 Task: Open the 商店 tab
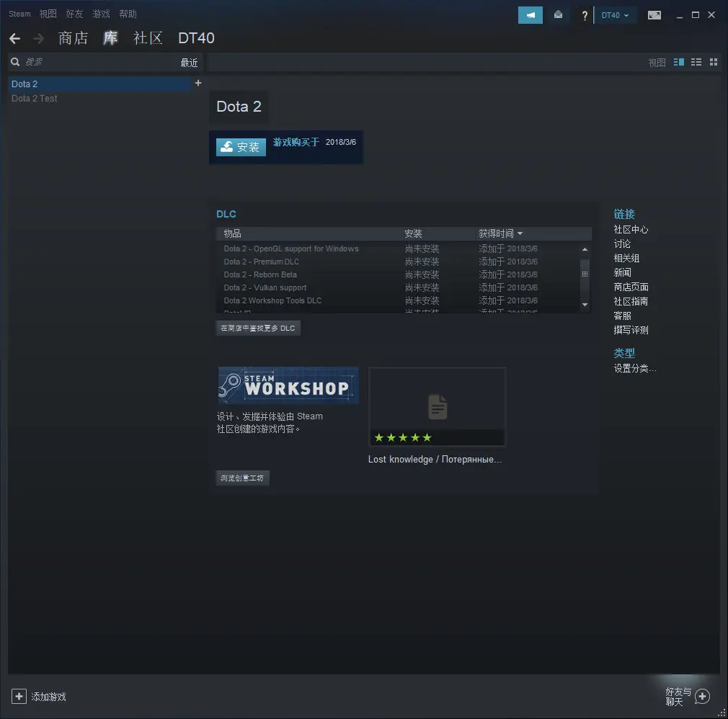coord(73,38)
